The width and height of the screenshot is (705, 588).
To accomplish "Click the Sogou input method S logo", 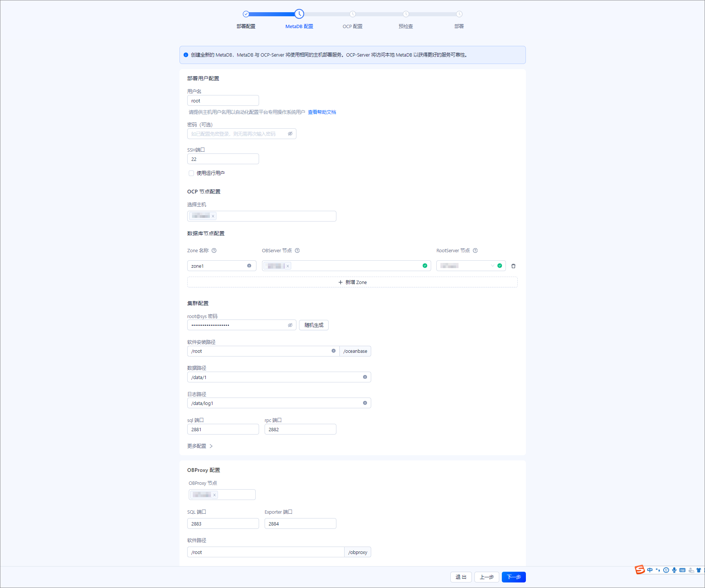I will click(640, 570).
